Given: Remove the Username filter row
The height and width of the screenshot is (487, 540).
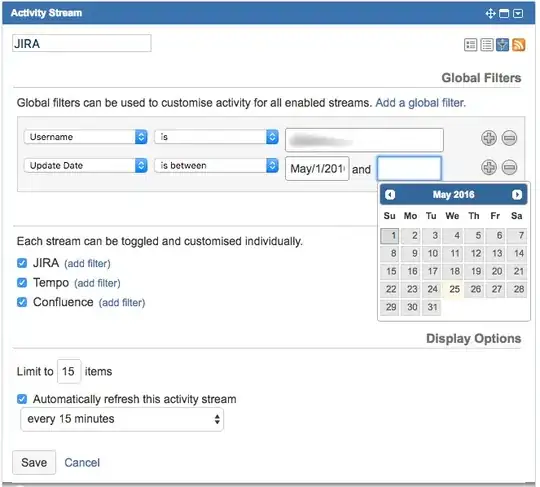Looking at the screenshot, I should point(509,138).
